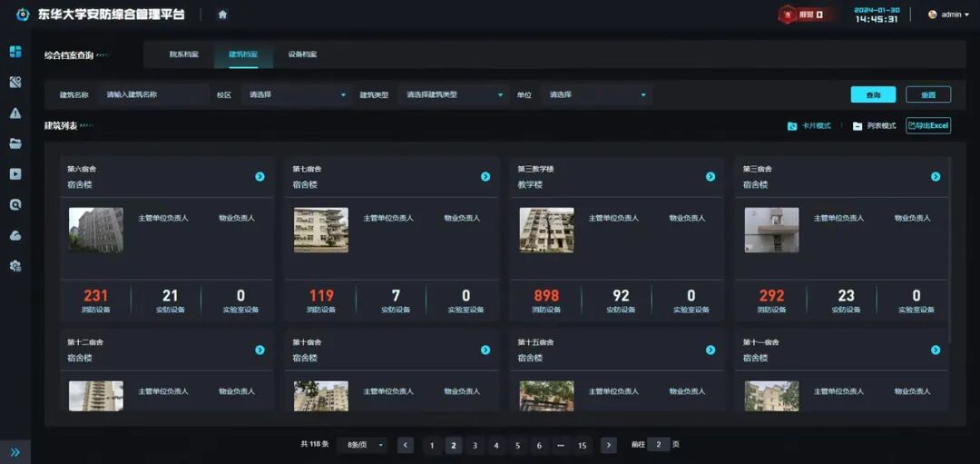
Task: Open the 建筑类型 building type dropdown
Action: tap(453, 95)
